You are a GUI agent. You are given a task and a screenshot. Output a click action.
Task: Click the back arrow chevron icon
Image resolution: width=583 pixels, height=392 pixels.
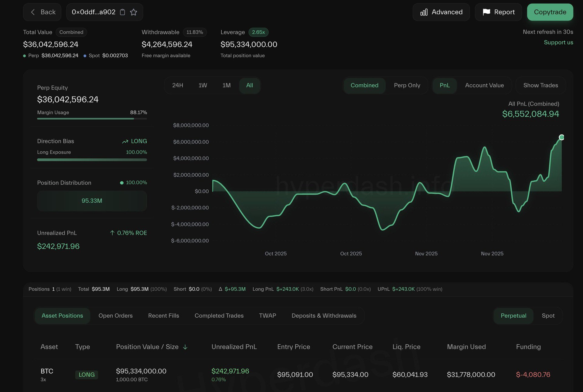(x=33, y=12)
